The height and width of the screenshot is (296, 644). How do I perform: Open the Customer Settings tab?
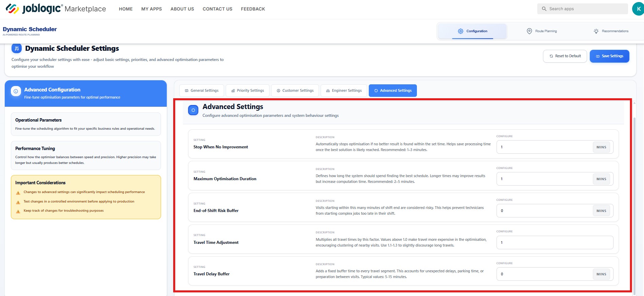coord(295,90)
